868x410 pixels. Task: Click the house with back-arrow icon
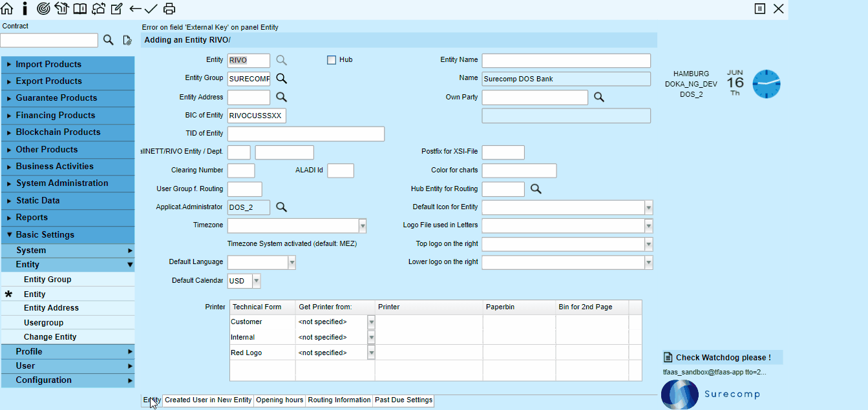pos(61,8)
